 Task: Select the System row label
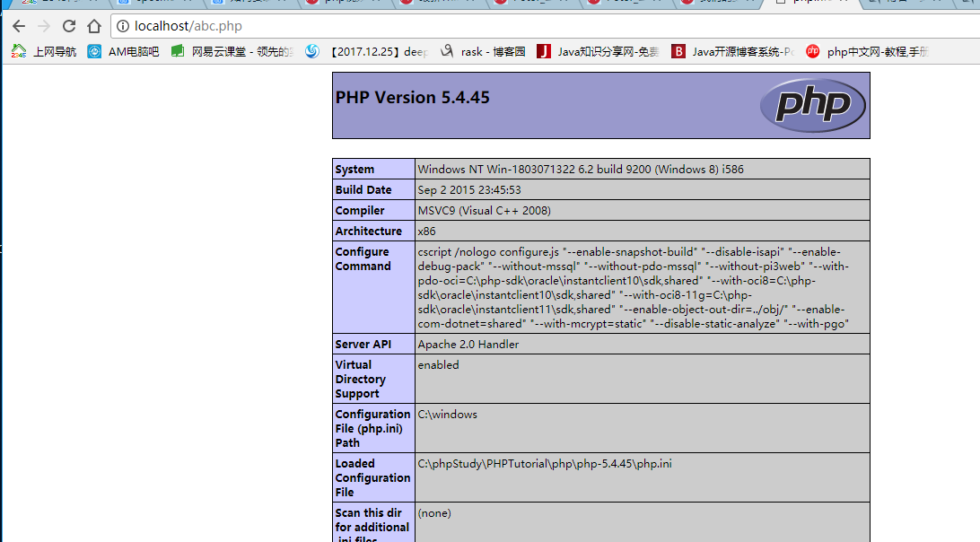[x=373, y=170]
